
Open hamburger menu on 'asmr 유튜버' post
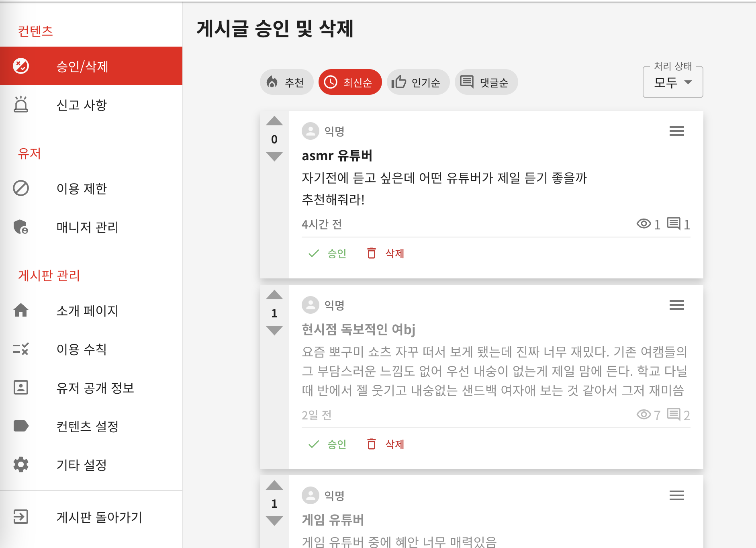coord(677,131)
